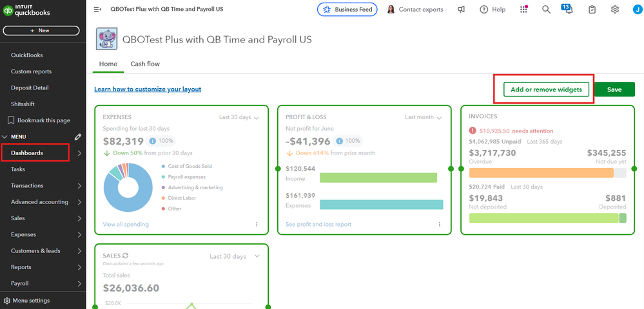Collapse the sidebar with the hamburger icon
The width and height of the screenshot is (644, 309).
97,10
